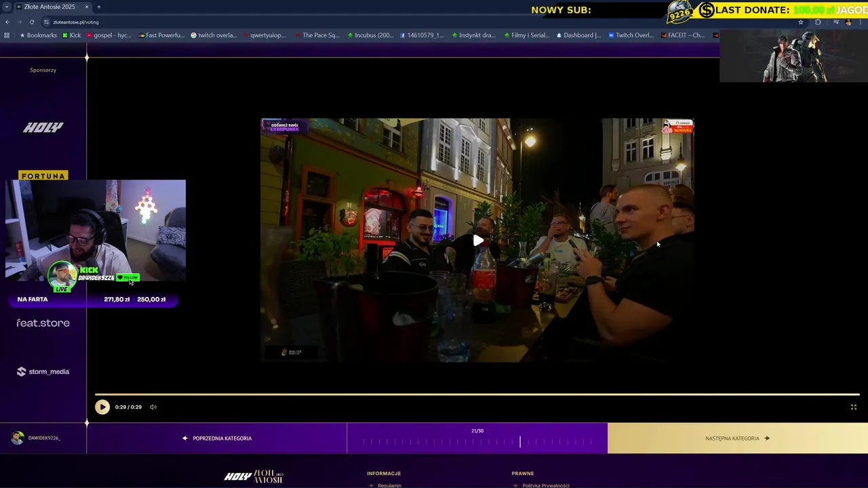This screenshot has width=868, height=488.
Task: Open the Polityka Prywatności footer link
Action: [x=545, y=485]
